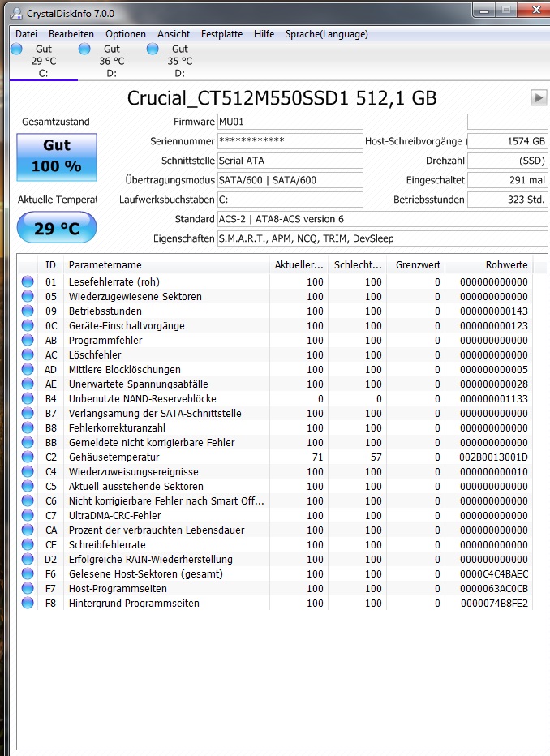Select the Gehäusetemperatur raw value 002B0013001D

493,457
